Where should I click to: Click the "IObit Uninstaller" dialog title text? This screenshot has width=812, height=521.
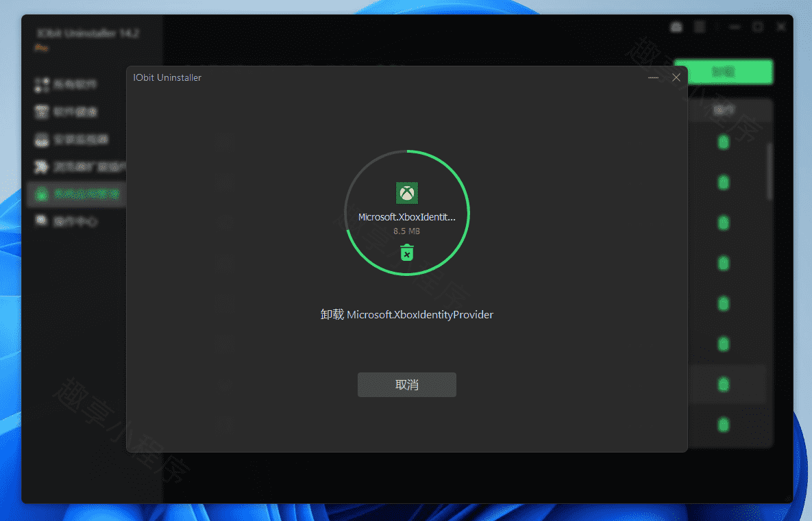point(167,77)
